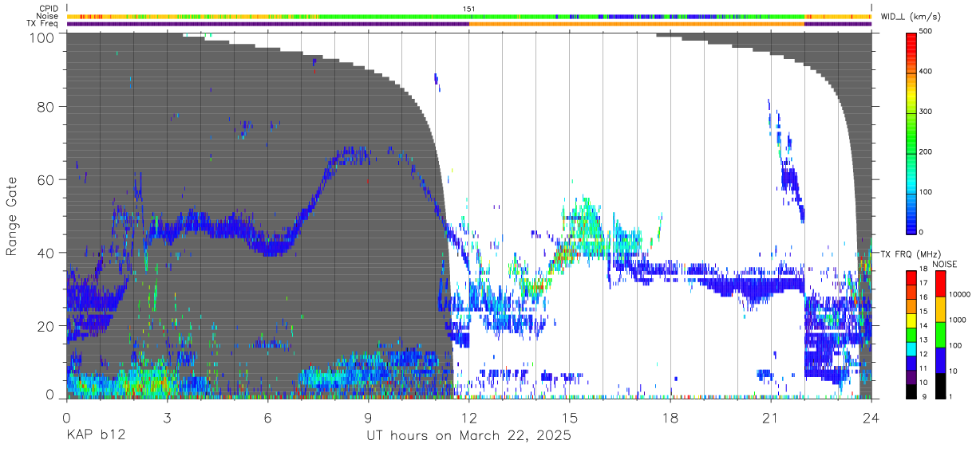Click the x-axis tick label '12' below the plot
The image size is (980, 452).
[468, 418]
